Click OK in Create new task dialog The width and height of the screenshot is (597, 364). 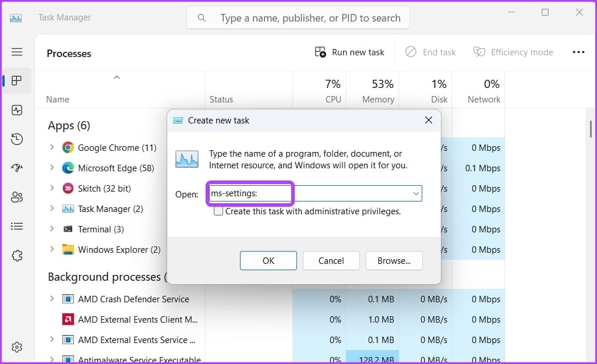pos(269,261)
